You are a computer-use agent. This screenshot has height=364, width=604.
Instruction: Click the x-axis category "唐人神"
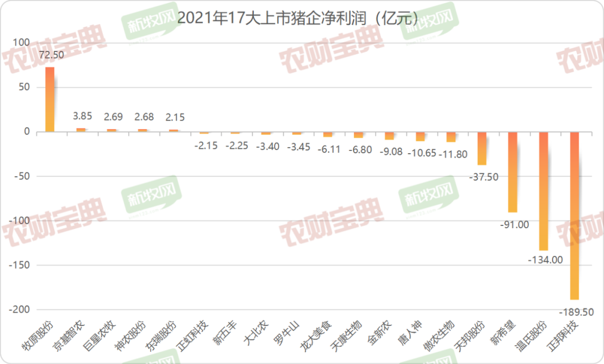410,333
